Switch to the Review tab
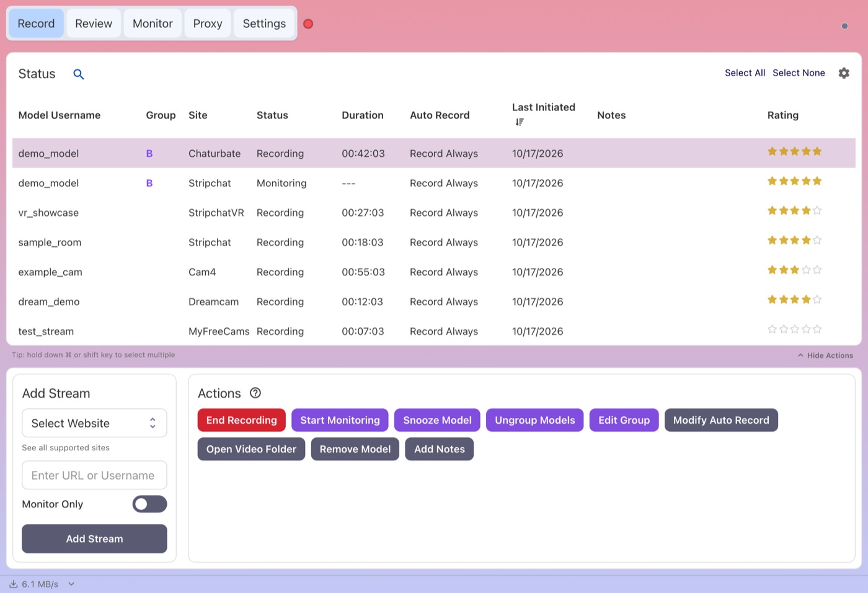Image resolution: width=868 pixels, height=593 pixels. tap(94, 24)
